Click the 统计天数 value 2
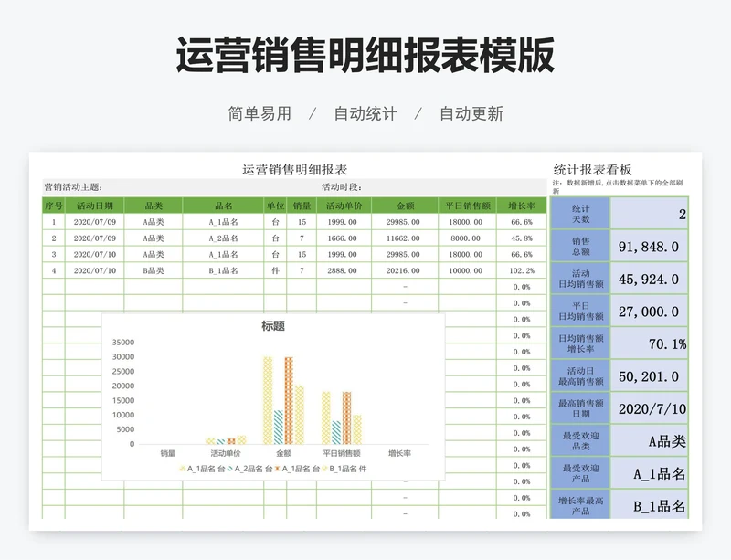Screen dimensions: 731x560 coord(650,214)
